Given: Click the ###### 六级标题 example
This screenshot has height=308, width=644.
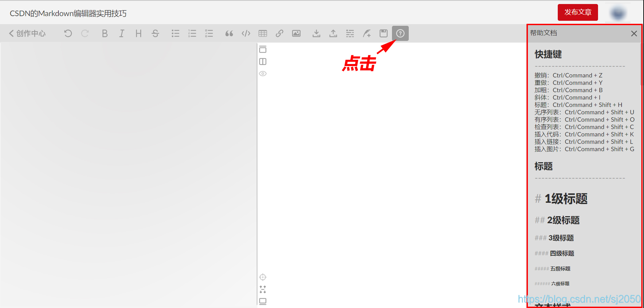Looking at the screenshot, I should (552, 284).
